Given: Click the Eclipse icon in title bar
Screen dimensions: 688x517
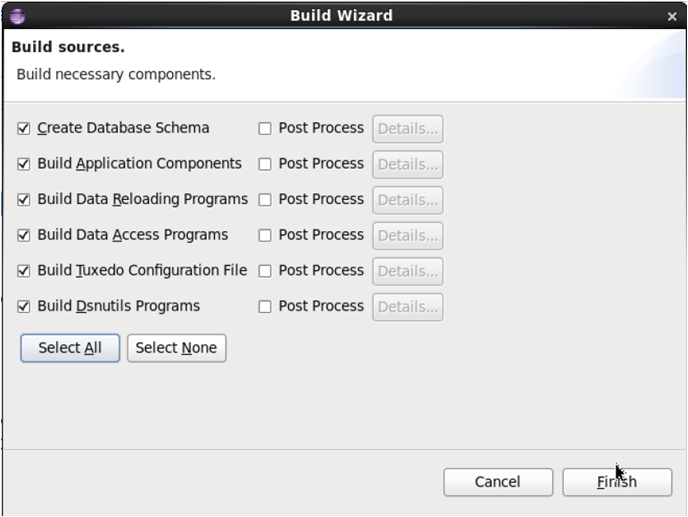Looking at the screenshot, I should tap(16, 15).
